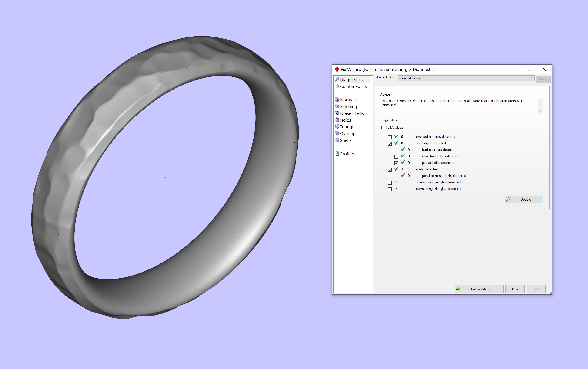Screen dimensions: 588x369
Task: Open the Profiles document icon
Action: 337,153
